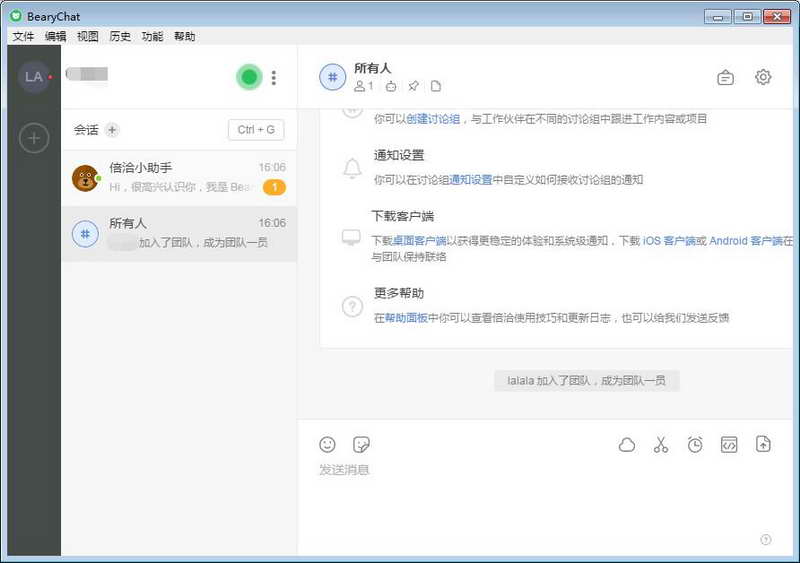Focus the 发送消息 message input box
This screenshot has width=800, height=563.
point(545,500)
